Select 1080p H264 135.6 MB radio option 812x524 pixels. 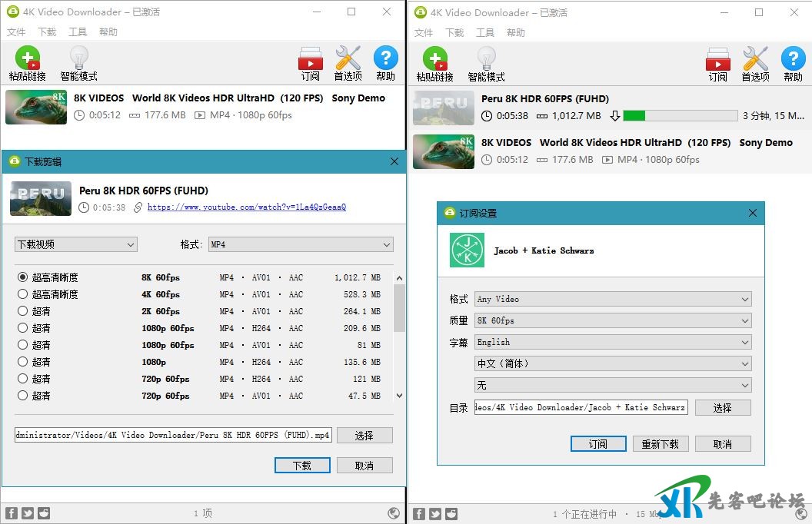[x=23, y=362]
